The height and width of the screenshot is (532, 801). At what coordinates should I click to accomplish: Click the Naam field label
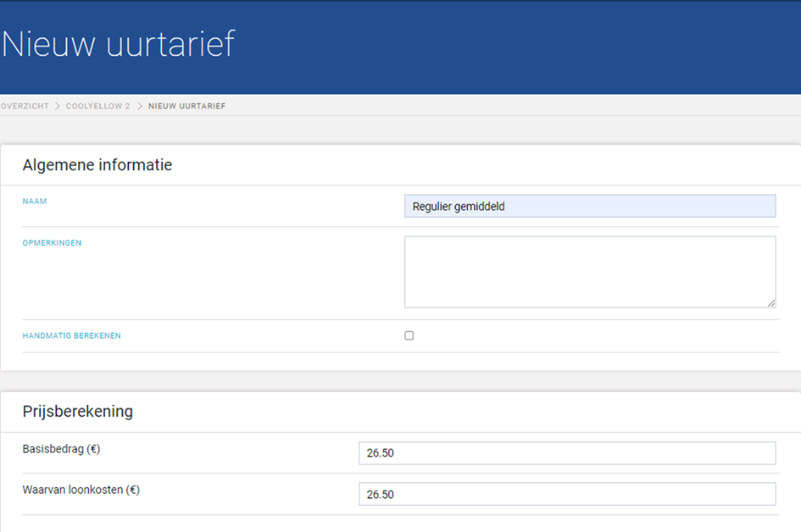point(35,201)
